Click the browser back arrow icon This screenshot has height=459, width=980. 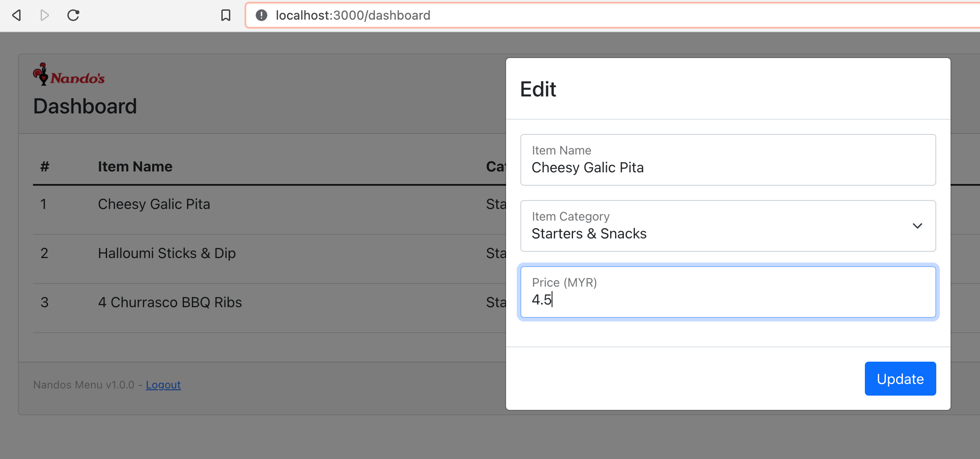tap(17, 15)
